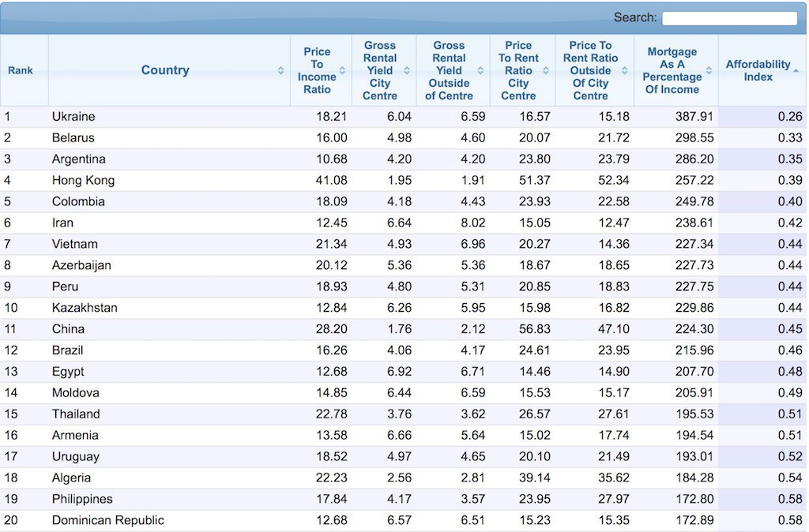This screenshot has height=532, width=809.
Task: Select the Moldova country cell
Action: pyautogui.click(x=169, y=393)
